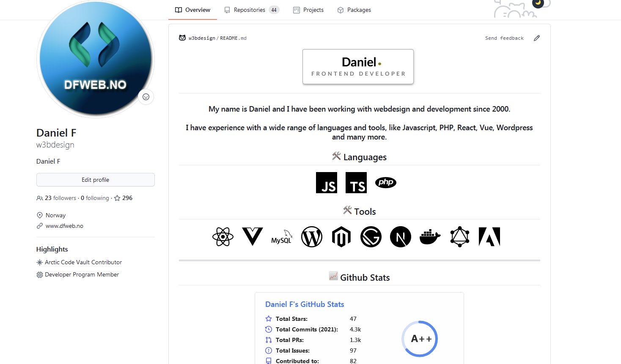This screenshot has height=364, width=621.
Task: Click the GitHub Stats card title
Action: point(305,304)
